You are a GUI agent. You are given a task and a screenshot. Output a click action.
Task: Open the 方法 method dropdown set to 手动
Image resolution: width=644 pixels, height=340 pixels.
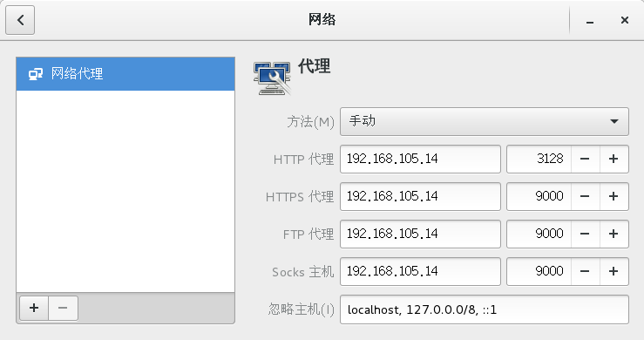coord(485,121)
